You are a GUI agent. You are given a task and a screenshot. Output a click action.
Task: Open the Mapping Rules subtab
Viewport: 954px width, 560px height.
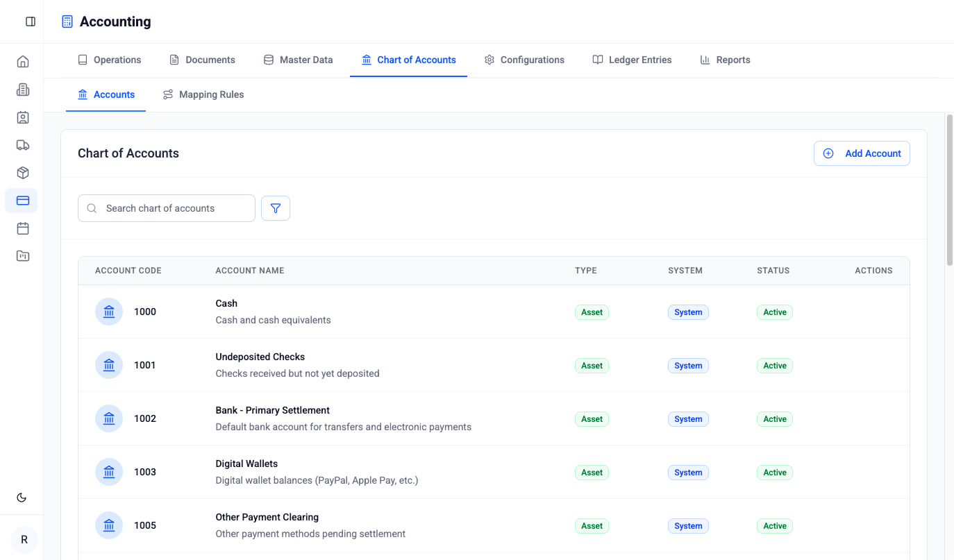(x=203, y=94)
